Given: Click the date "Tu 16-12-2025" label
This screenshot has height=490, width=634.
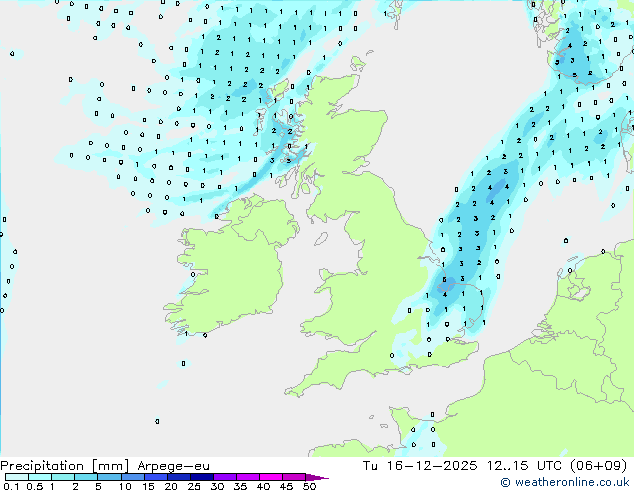Looking at the screenshot, I should tap(420, 466).
